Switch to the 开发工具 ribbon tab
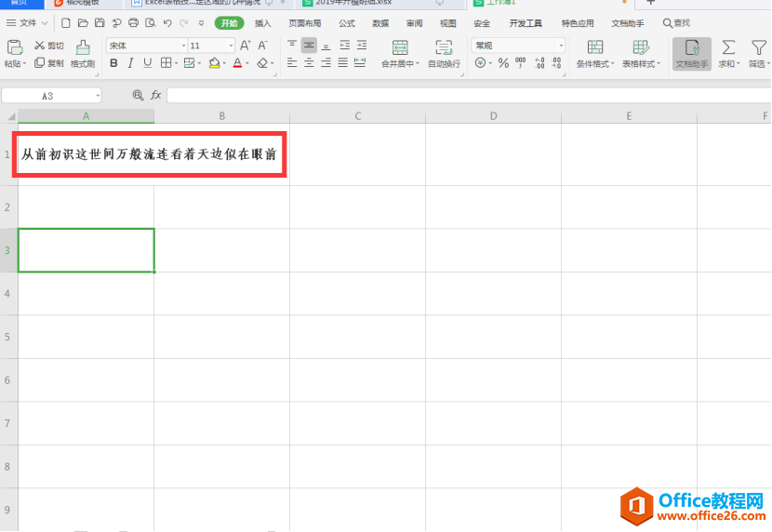 coord(526,23)
